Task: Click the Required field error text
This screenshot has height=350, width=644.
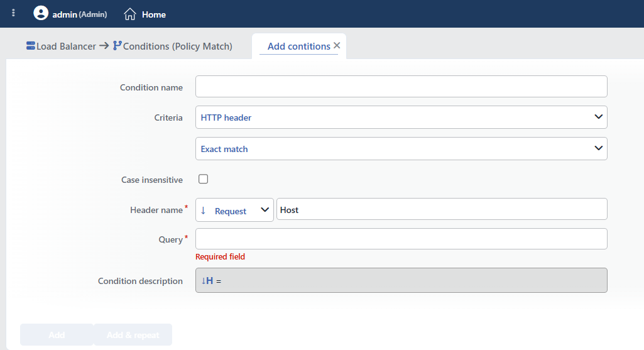Action: point(220,256)
